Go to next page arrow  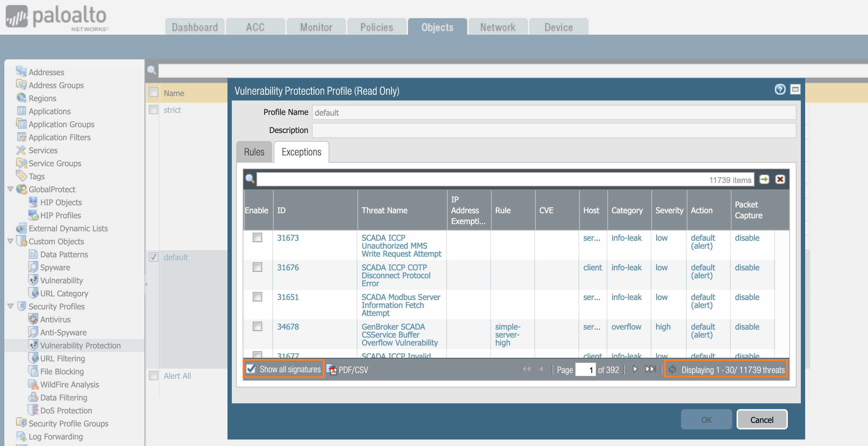pos(635,369)
